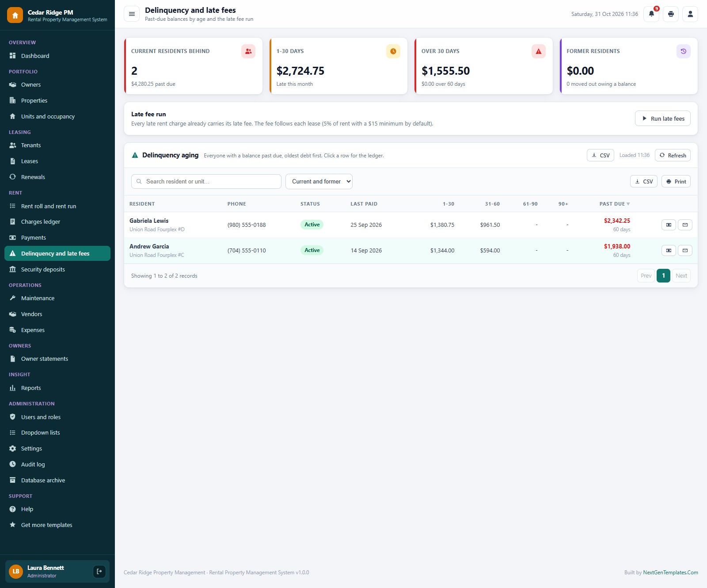The width and height of the screenshot is (707, 588).
Task: Record payment icon for Gabriela Lewis
Action: click(x=669, y=225)
